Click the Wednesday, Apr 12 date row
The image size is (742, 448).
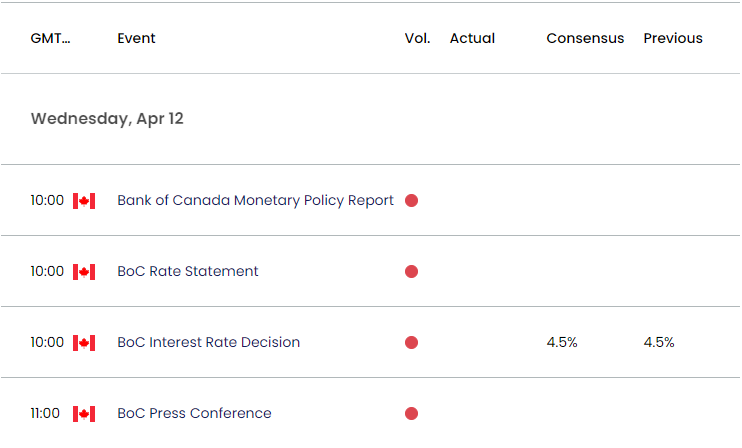(x=107, y=119)
